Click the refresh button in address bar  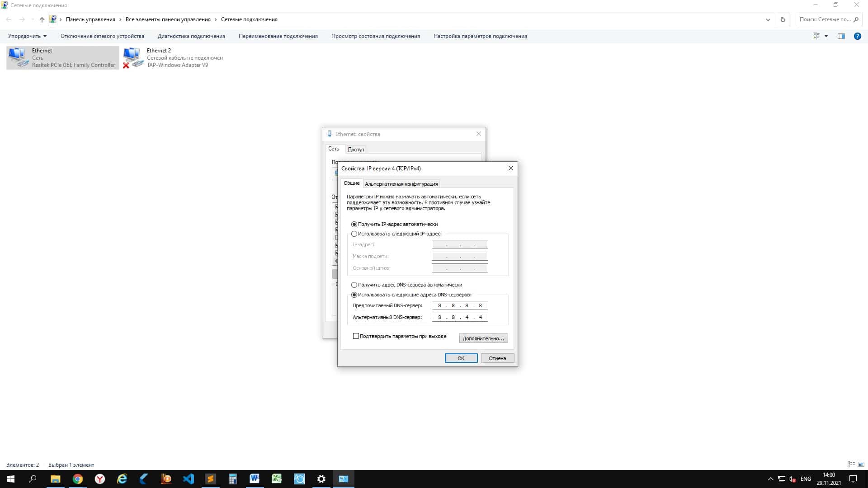tap(783, 19)
